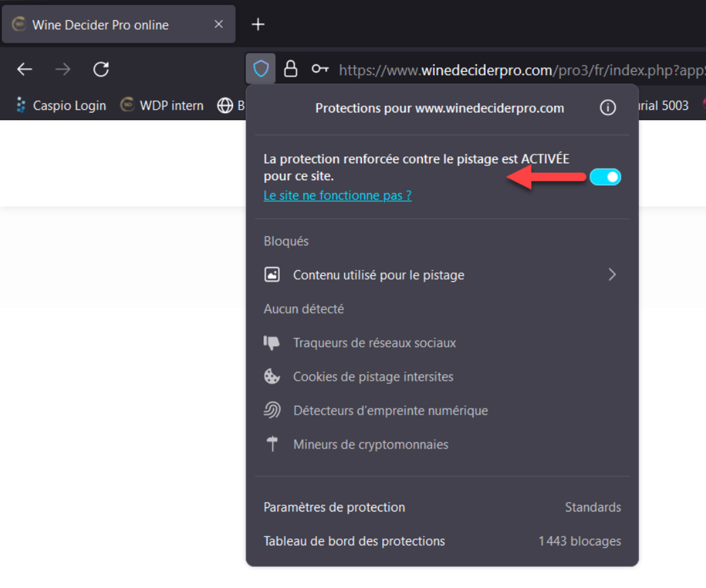
Task: Click 'Cookies de pistage intersites' text
Action: (x=373, y=377)
